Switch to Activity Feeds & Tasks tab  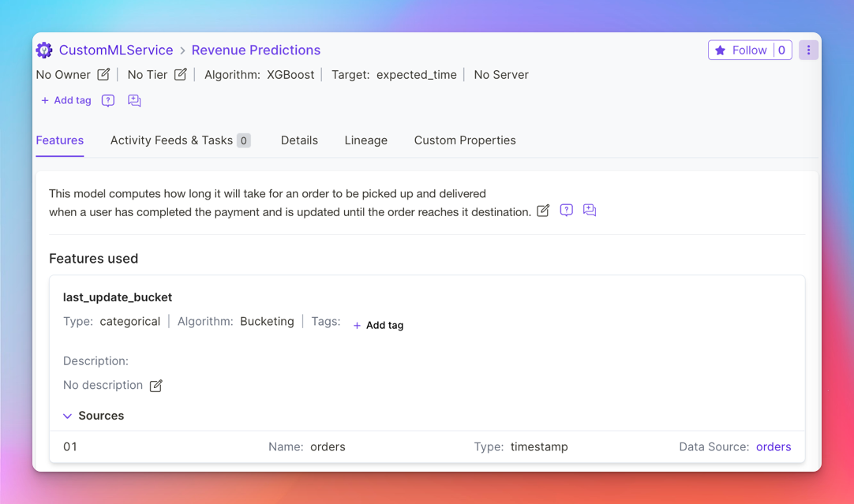click(180, 140)
